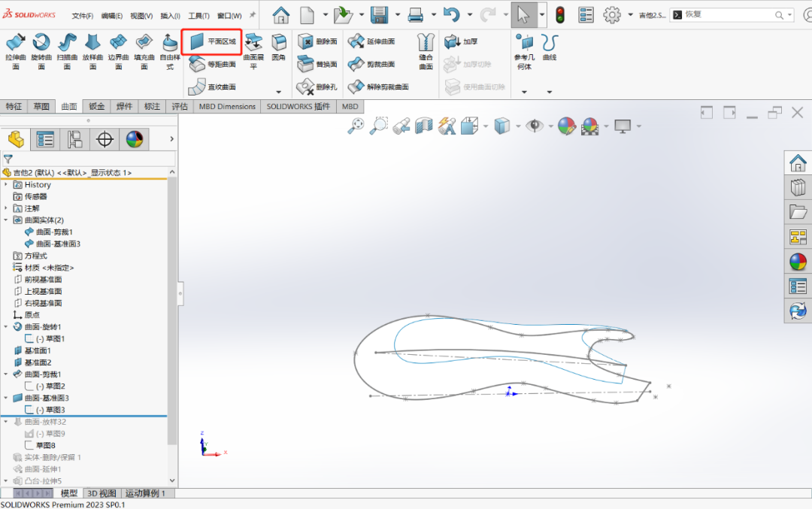Image resolution: width=812 pixels, height=509 pixels.
Task: Select the 扫描曲面 swept surface tool
Action: (x=68, y=51)
